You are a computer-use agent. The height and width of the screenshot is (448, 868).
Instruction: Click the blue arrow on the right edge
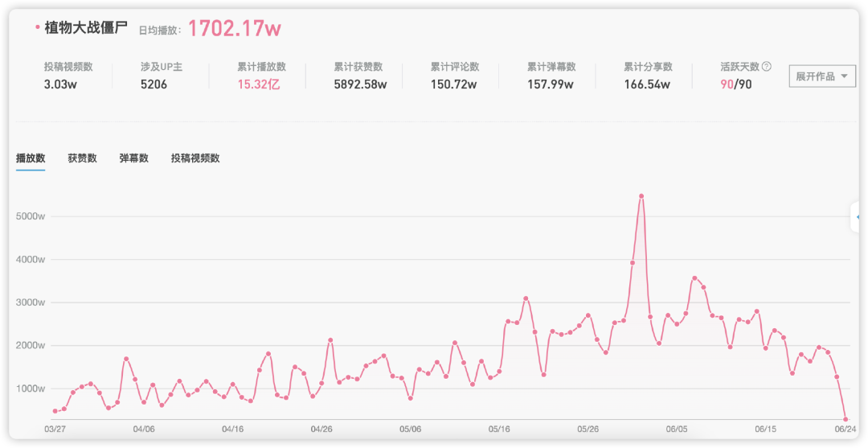point(858,217)
